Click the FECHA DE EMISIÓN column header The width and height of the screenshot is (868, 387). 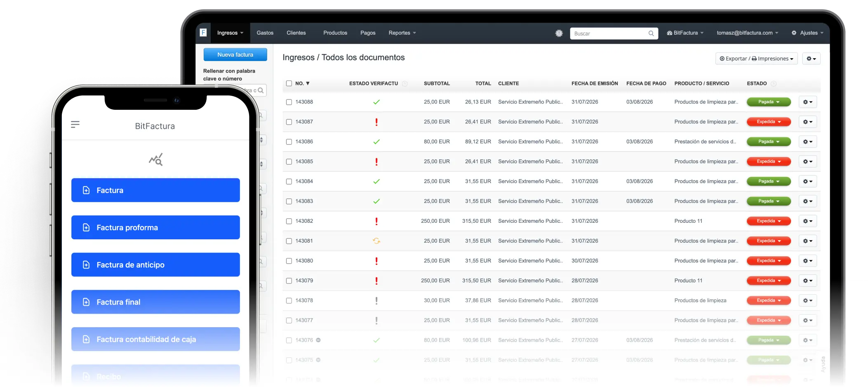tap(595, 83)
